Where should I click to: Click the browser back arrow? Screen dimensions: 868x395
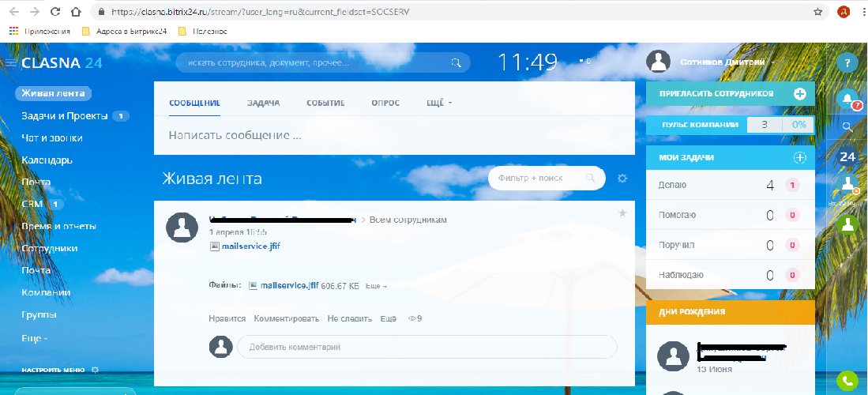[14, 12]
